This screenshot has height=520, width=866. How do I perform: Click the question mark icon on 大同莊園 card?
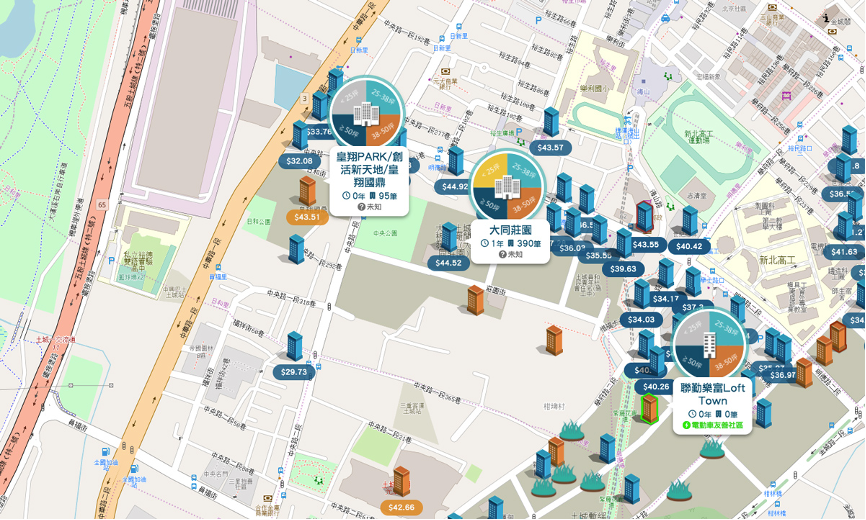coord(503,254)
